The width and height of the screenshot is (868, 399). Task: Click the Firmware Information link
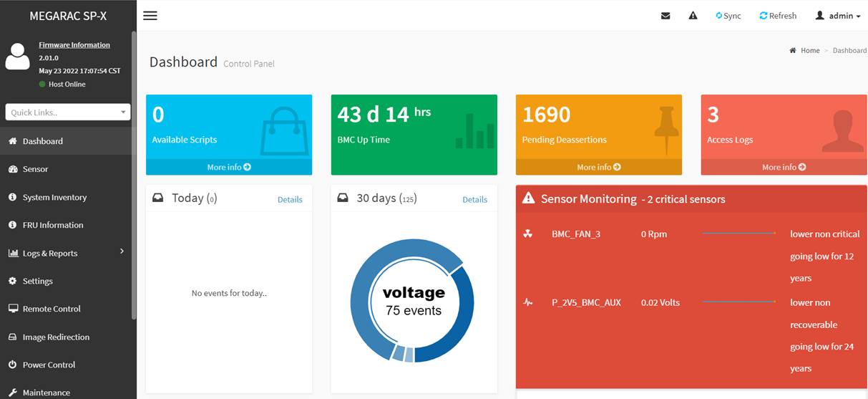[x=74, y=44]
